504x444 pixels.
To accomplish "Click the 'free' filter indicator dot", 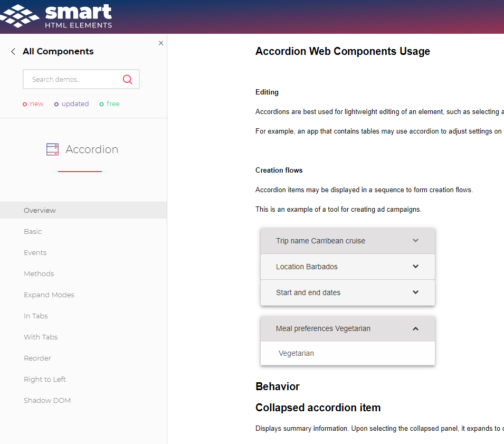I will click(x=102, y=104).
